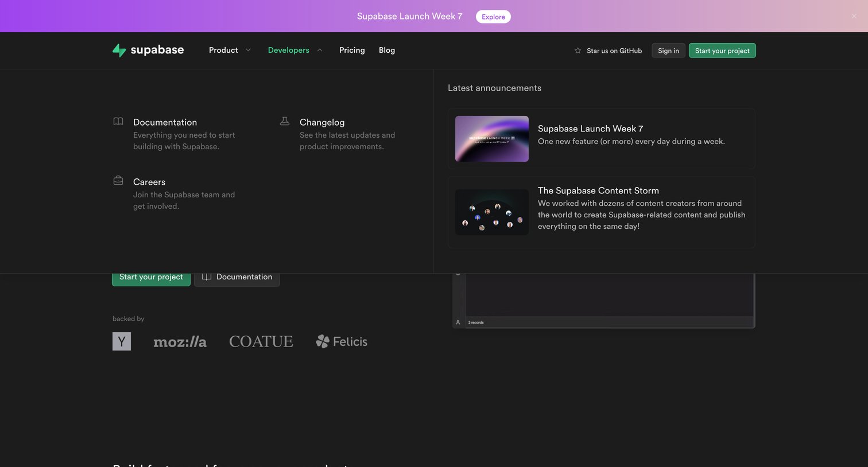This screenshot has height=467, width=868.
Task: Click the Coatue logo
Action: (261, 341)
